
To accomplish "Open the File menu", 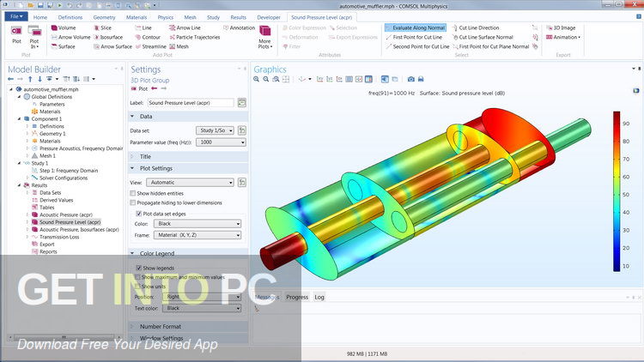I will click(16, 16).
